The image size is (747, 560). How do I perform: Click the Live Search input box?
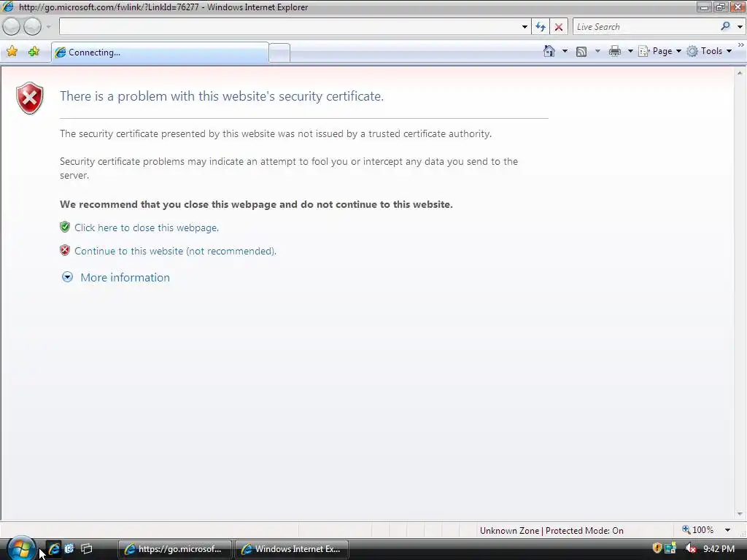(x=645, y=27)
